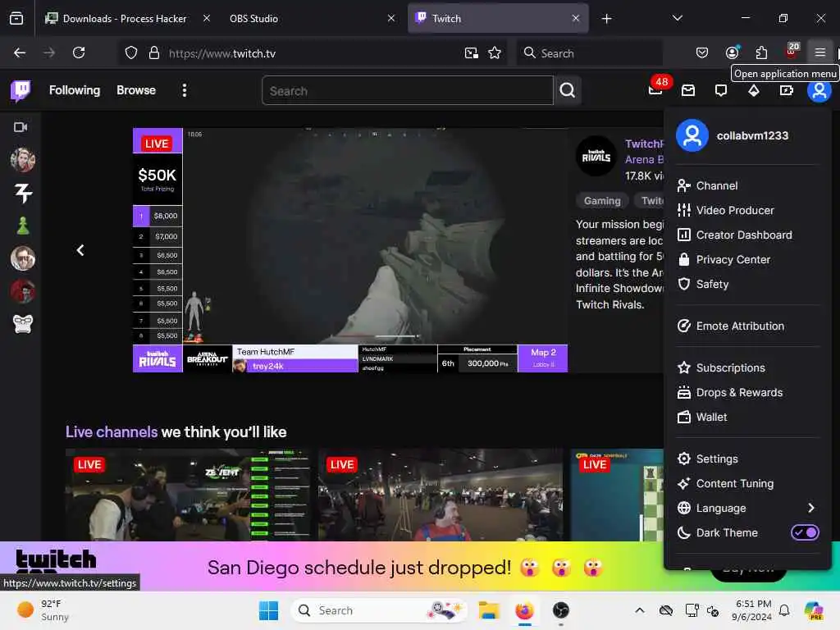The width and height of the screenshot is (840, 630).
Task: Open Wallet from the user menu
Action: (747, 418)
